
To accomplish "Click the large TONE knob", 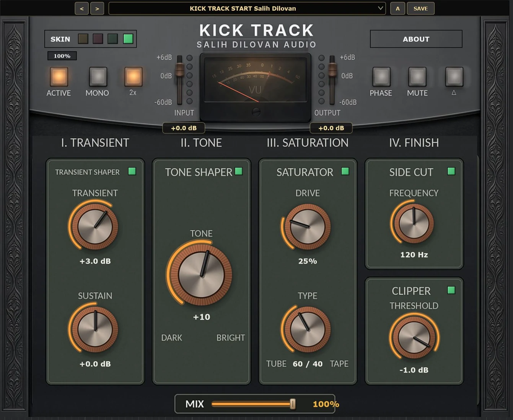I will click(201, 275).
